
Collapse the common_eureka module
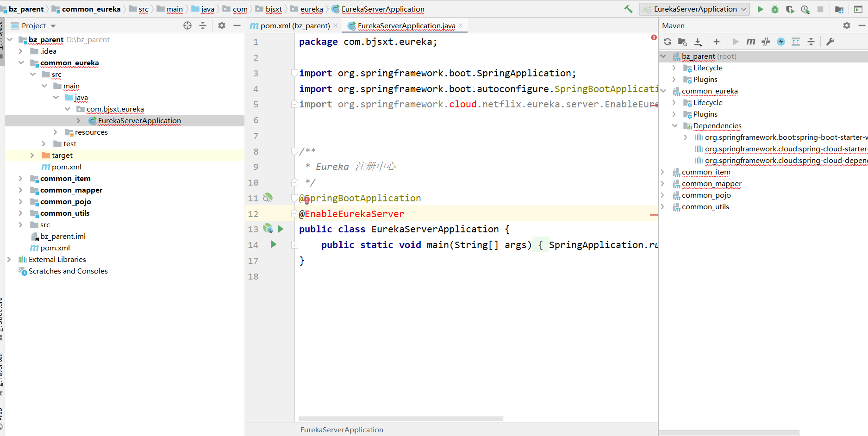21,62
